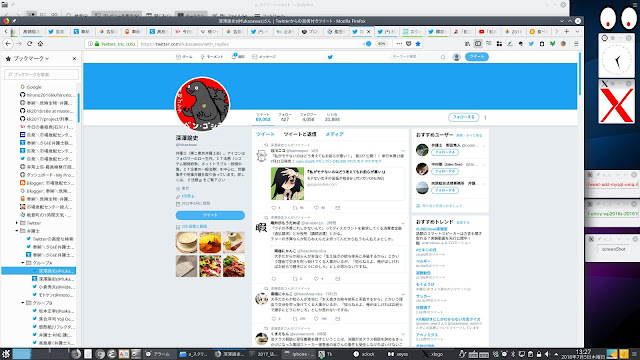Click the 80% zoom level indicator
This screenshot has height=360, width=640.
pos(382,44)
